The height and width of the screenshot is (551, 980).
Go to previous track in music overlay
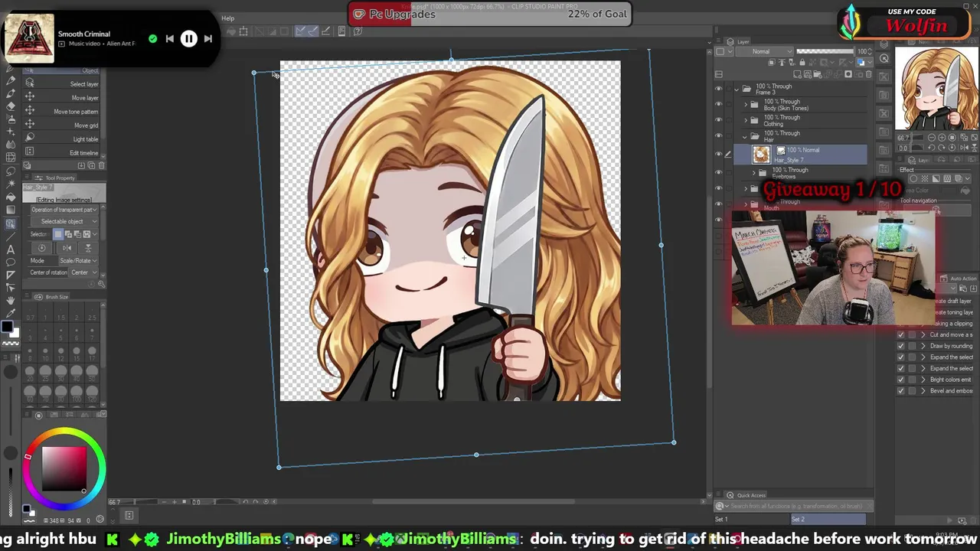pyautogui.click(x=169, y=39)
